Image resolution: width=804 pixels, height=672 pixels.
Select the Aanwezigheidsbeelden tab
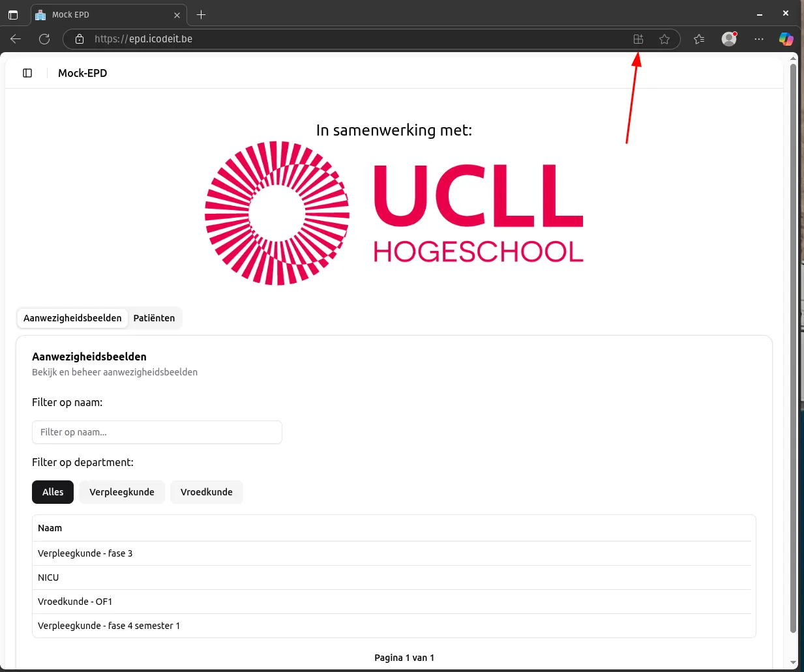coord(72,318)
